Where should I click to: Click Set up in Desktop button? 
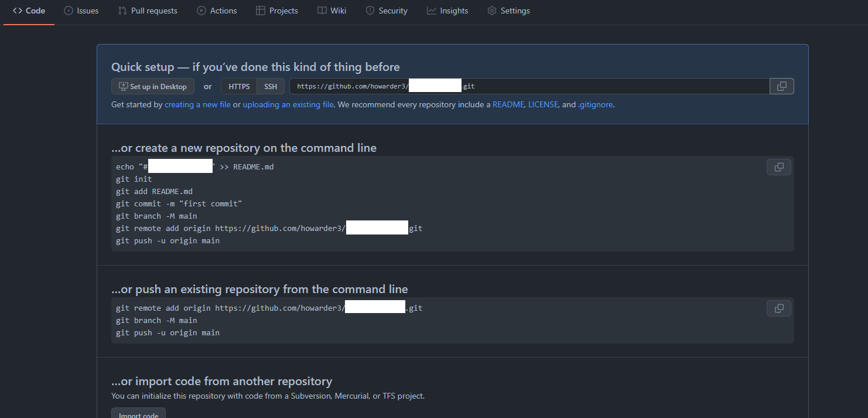click(x=153, y=86)
